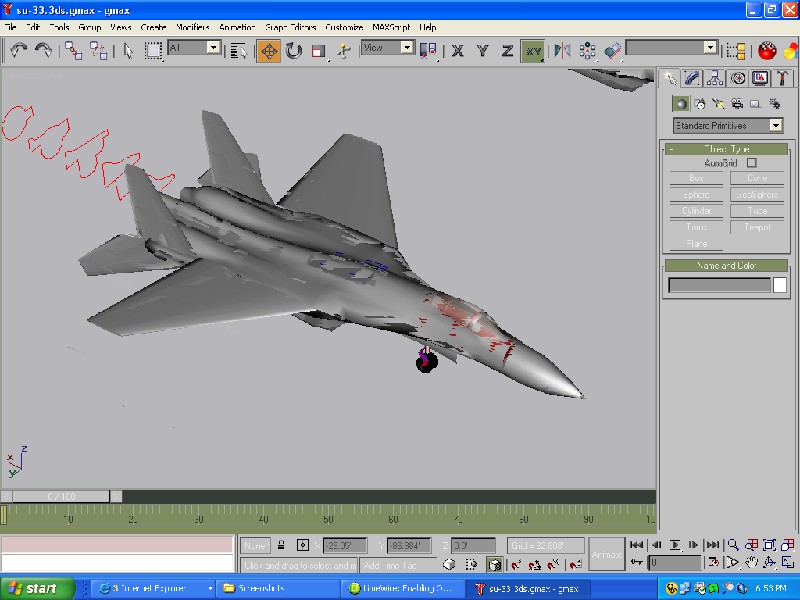Click the Mirror Selected Objects icon
The height and width of the screenshot is (600, 800).
click(x=562, y=50)
